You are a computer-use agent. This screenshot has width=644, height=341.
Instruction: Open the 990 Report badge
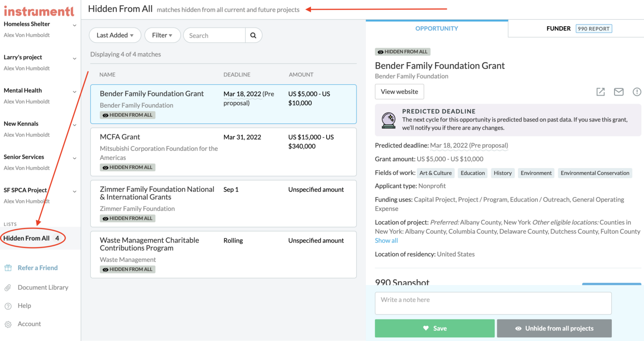click(594, 29)
